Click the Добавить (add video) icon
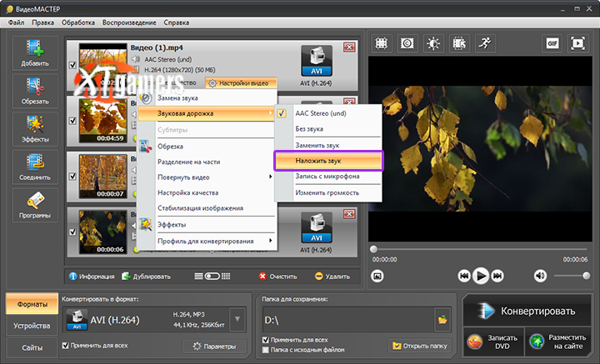 pos(35,52)
